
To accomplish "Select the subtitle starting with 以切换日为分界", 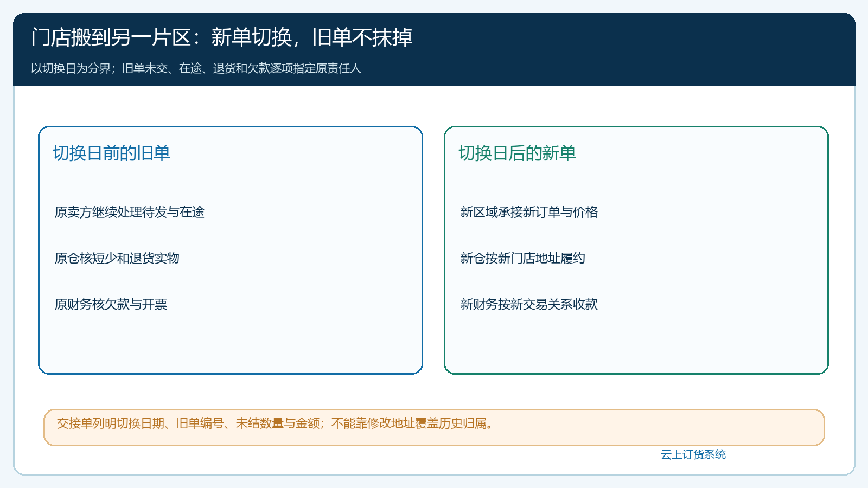I will point(196,68).
